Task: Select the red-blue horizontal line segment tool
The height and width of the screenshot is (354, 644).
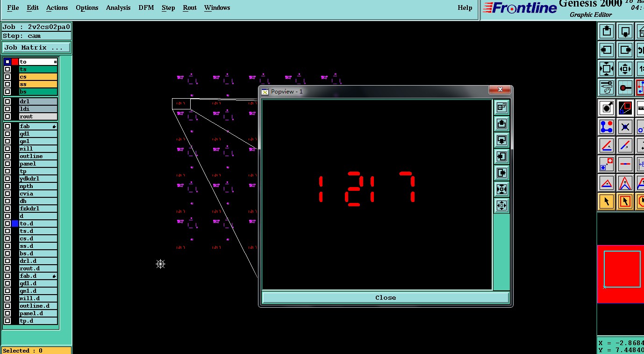Action: point(625,164)
